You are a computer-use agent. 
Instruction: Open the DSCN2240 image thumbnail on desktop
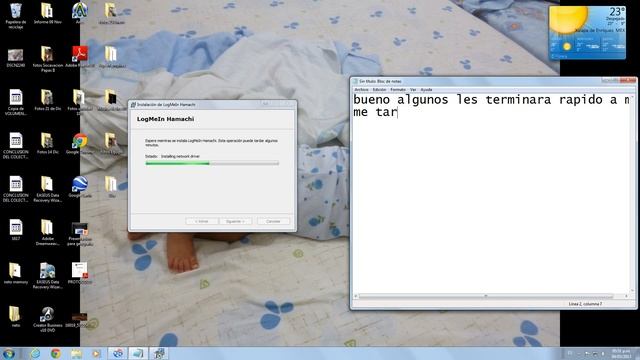(x=16, y=58)
